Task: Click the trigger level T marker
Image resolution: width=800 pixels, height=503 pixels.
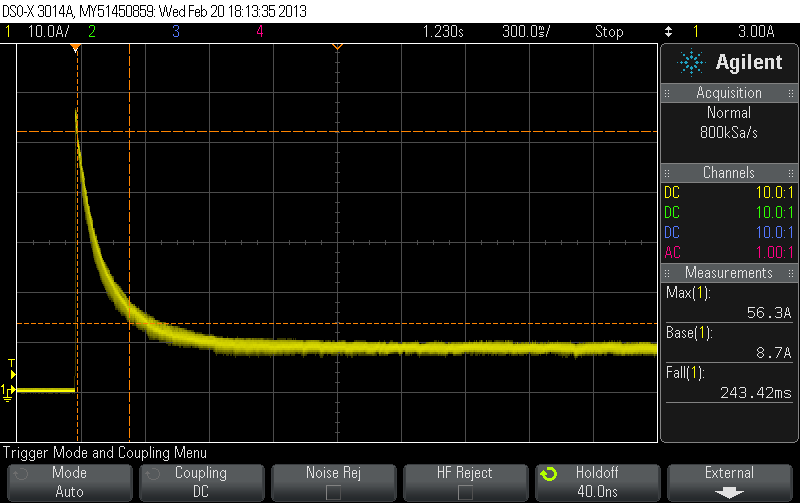Action: tap(12, 369)
